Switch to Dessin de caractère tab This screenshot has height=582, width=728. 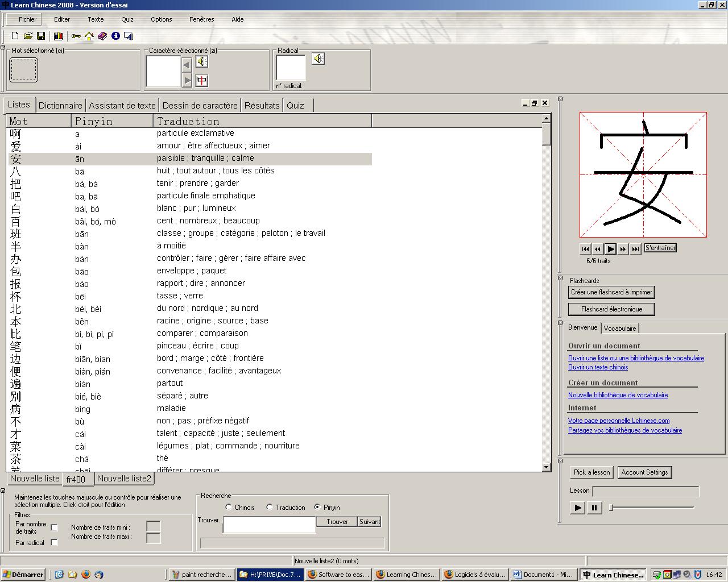(x=200, y=105)
